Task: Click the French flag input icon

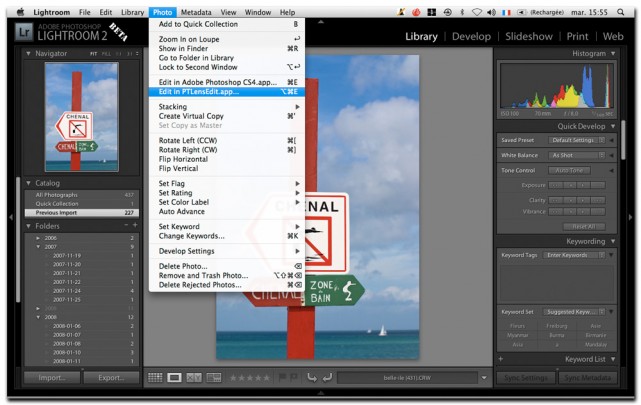Action: (x=506, y=12)
